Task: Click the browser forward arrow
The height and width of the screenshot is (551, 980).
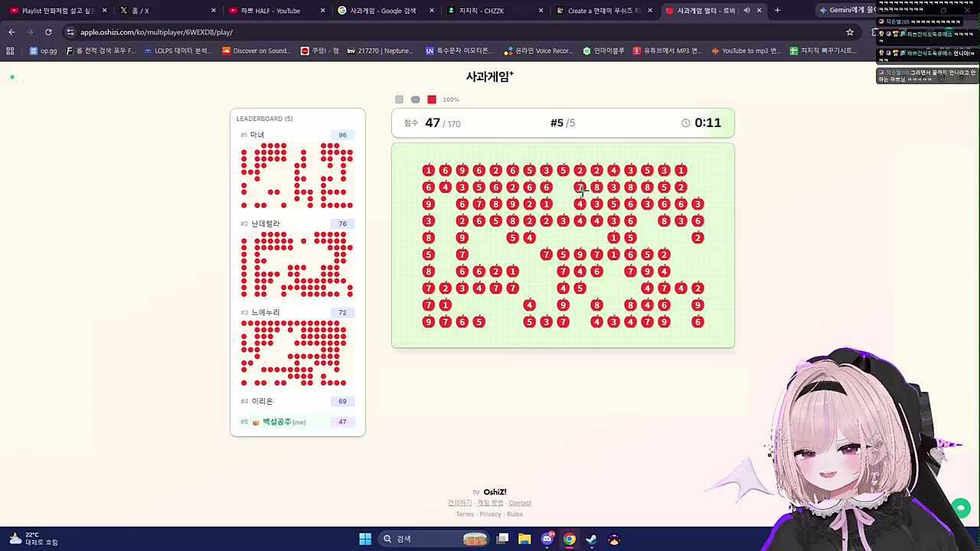Action: tap(30, 32)
